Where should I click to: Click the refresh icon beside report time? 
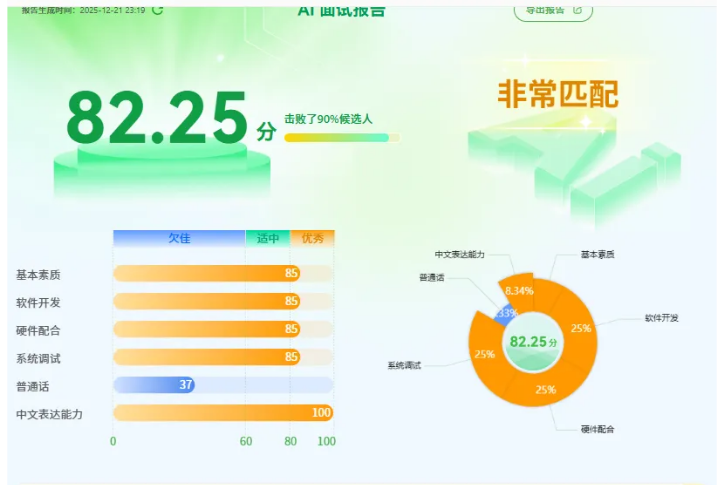[x=157, y=9]
